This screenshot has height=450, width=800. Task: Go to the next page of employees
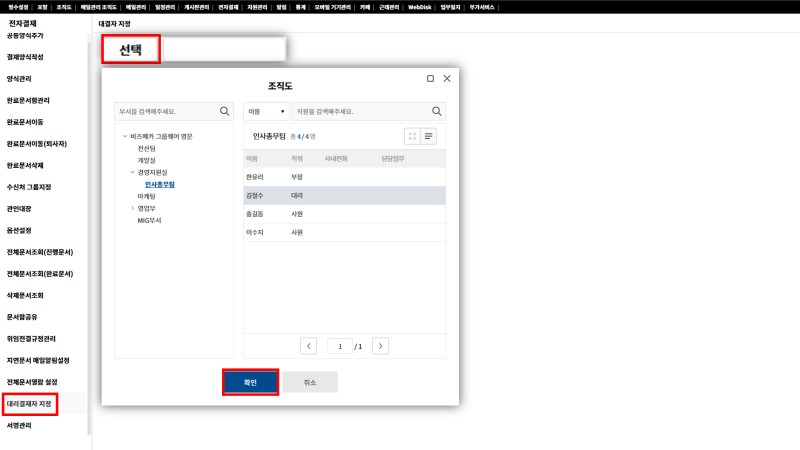pyautogui.click(x=379, y=346)
